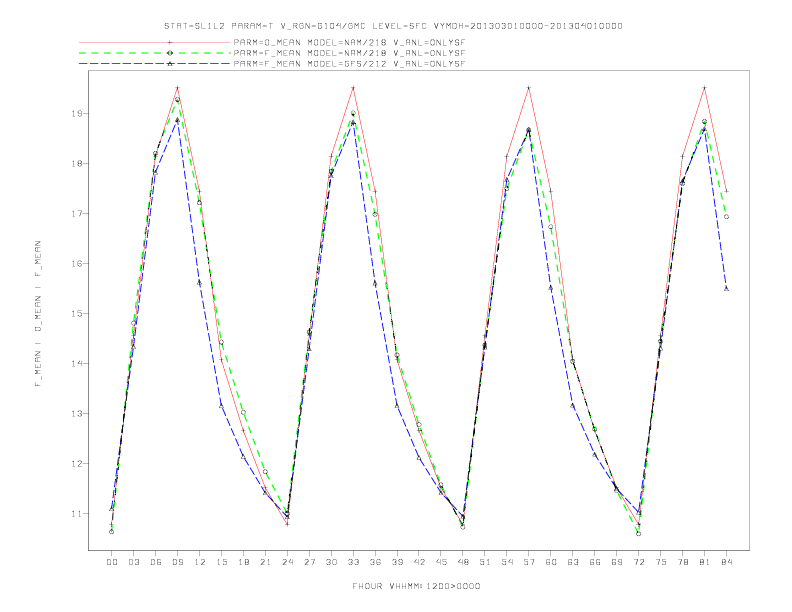Click the y-axis tick label 18

click(x=76, y=164)
